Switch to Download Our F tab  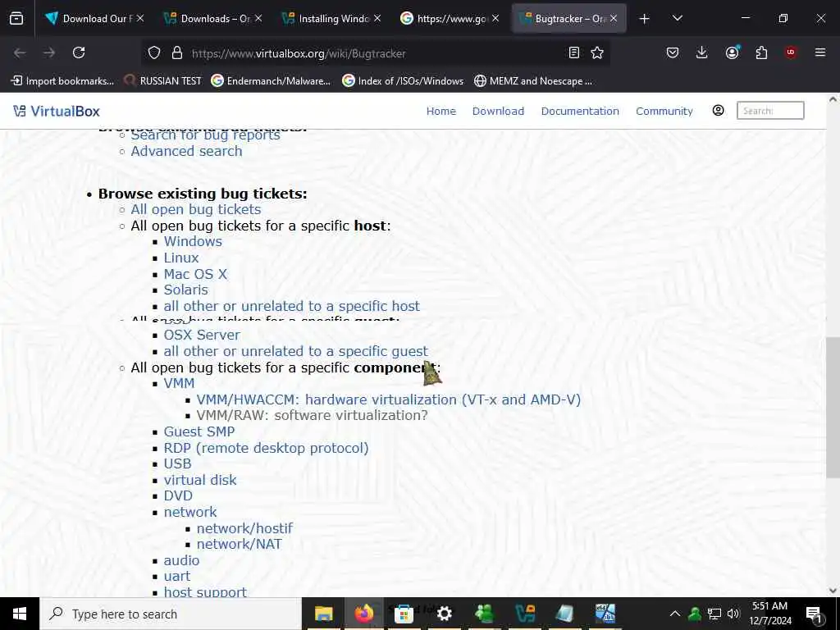point(95,19)
